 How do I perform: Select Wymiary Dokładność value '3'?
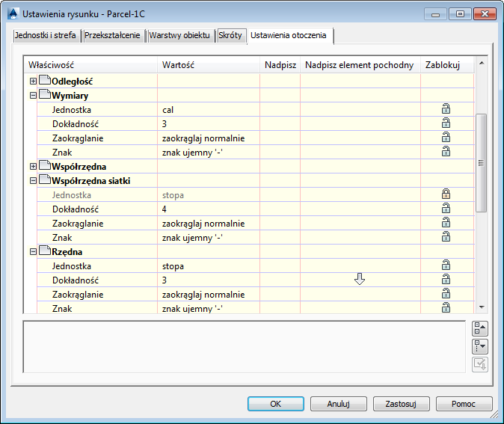(209, 124)
